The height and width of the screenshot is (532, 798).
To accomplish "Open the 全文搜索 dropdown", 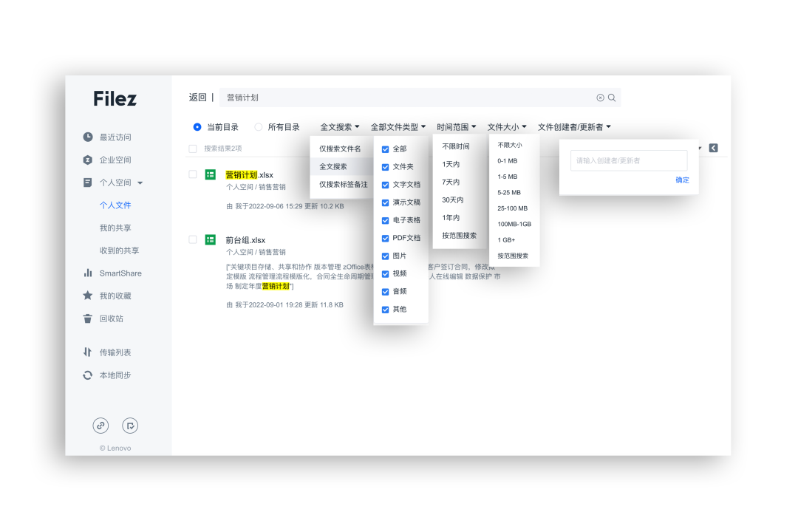I will [x=339, y=127].
